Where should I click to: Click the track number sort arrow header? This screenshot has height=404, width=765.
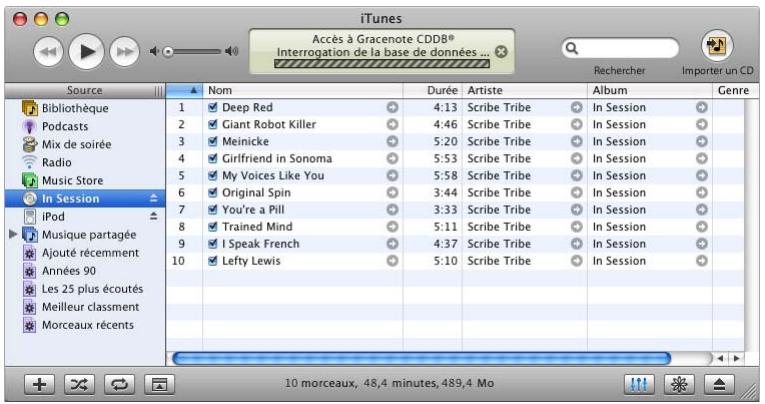pyautogui.click(x=184, y=90)
